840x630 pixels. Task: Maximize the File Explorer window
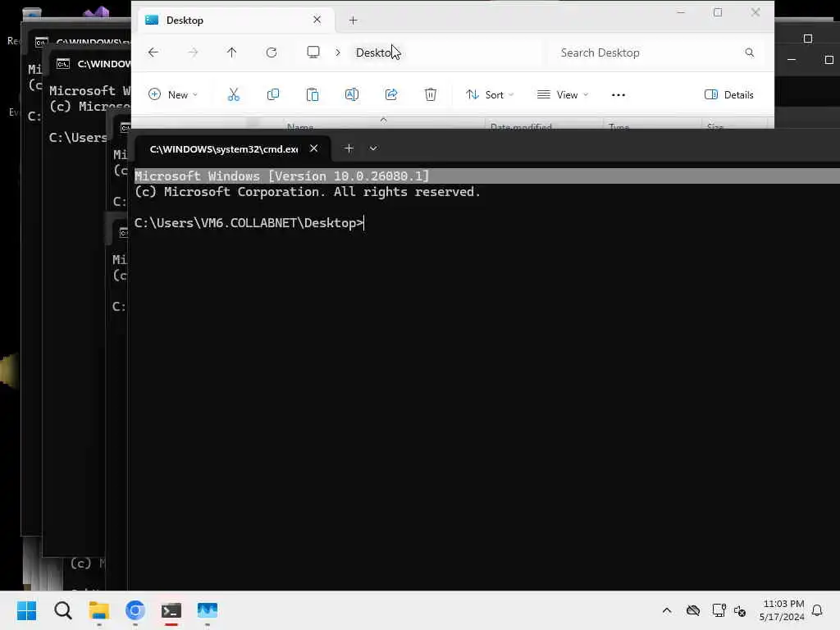(718, 12)
